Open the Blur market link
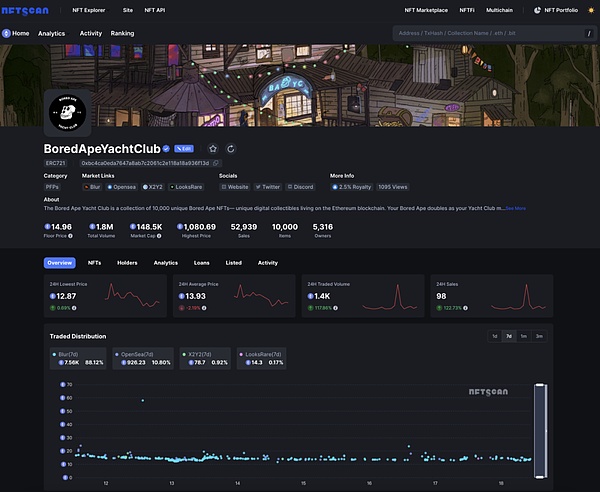Viewport: 600px width, 492px height. tap(91, 186)
